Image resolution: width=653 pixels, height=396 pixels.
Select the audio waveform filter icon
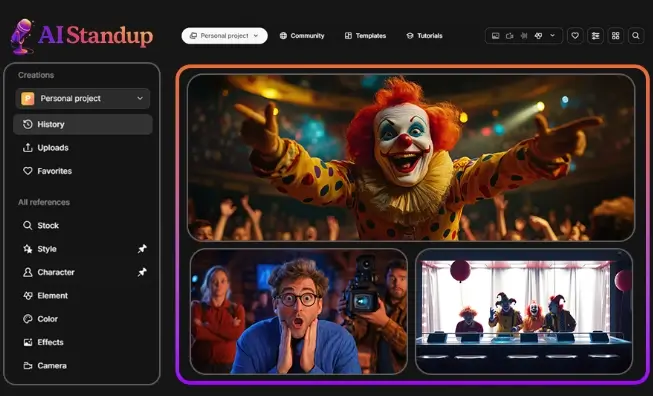tap(524, 36)
